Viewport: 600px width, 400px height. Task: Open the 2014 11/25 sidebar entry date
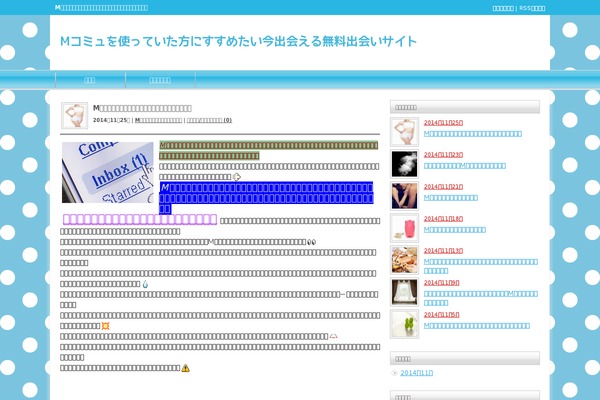tap(443, 123)
